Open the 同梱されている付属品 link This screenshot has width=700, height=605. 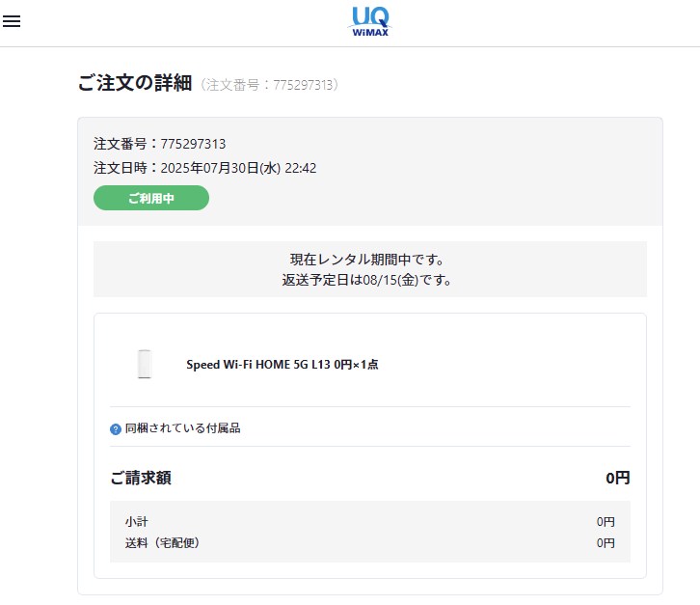[182, 428]
